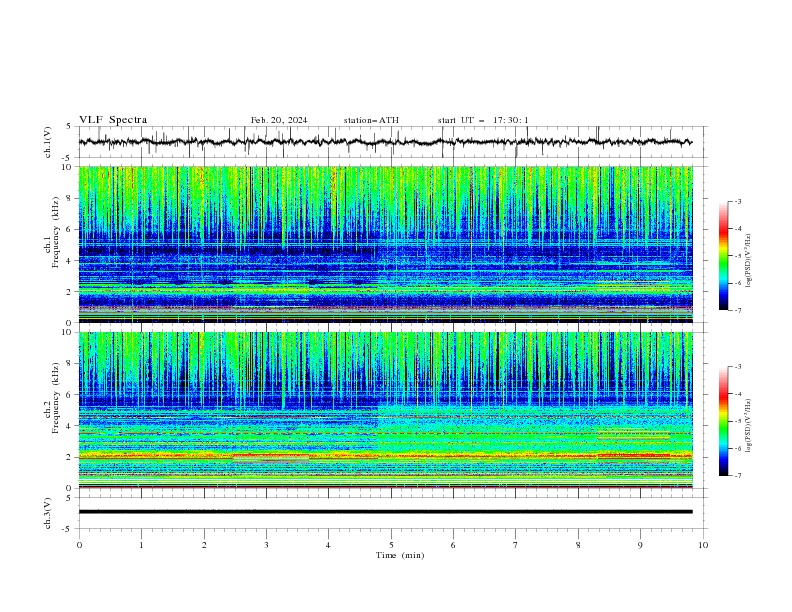Image resolution: width=792 pixels, height=612 pixels.
Task: Click the 'Time (min)' axis title
Action: (x=400, y=555)
